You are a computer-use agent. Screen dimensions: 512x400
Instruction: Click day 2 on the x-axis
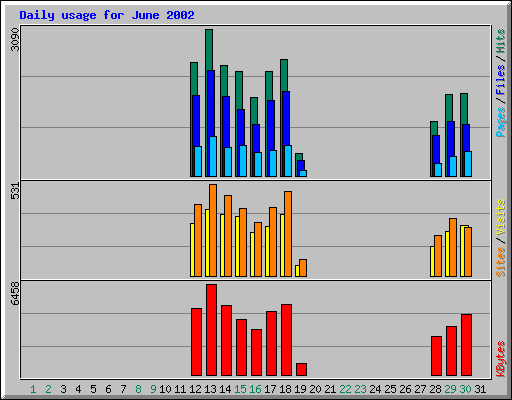[x=48, y=389]
